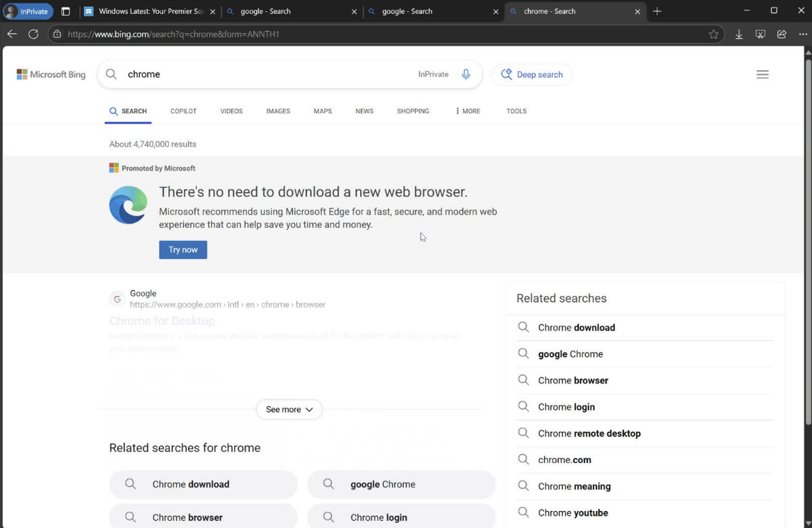Click the Chrome download pill button
This screenshot has height=528, width=812.
pyautogui.click(x=203, y=484)
